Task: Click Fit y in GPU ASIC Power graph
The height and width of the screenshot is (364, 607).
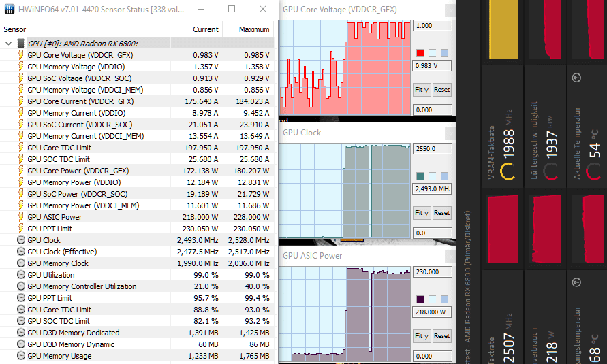Action: point(422,336)
